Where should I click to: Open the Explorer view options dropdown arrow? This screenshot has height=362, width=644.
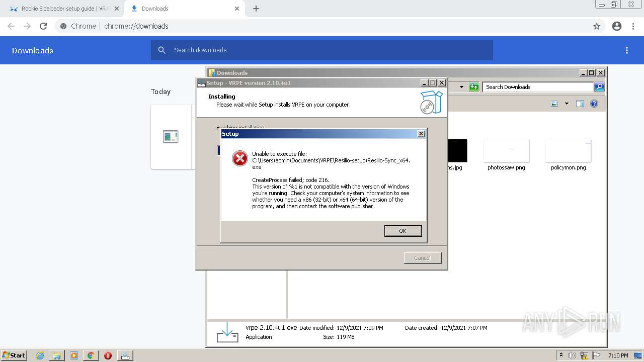click(567, 104)
